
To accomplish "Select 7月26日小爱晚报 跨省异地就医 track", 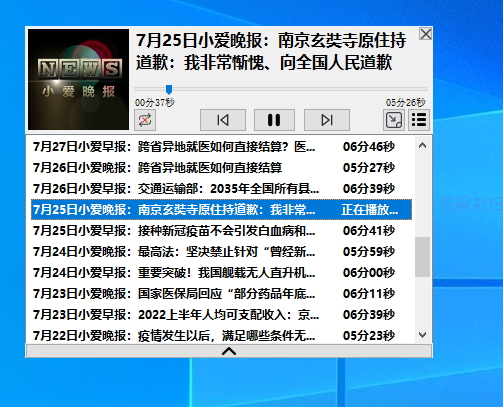I will point(221,168).
